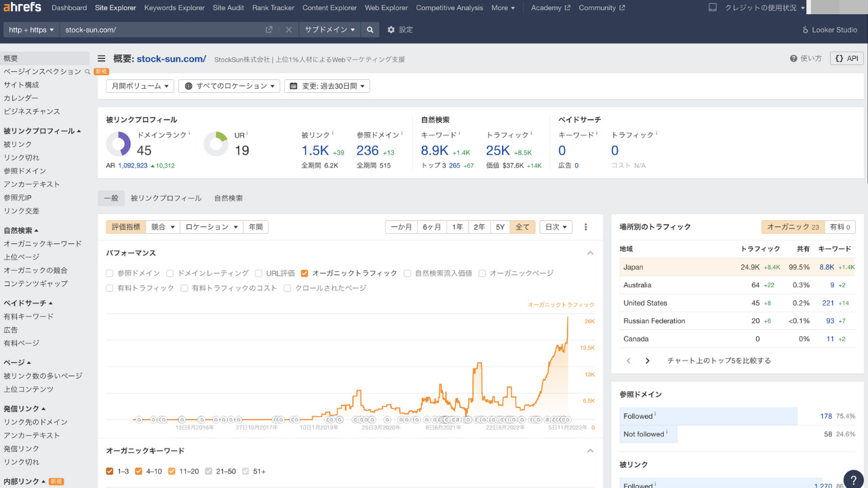Open Keywords Explorer in top navigation
868x488 pixels.
tap(174, 8)
